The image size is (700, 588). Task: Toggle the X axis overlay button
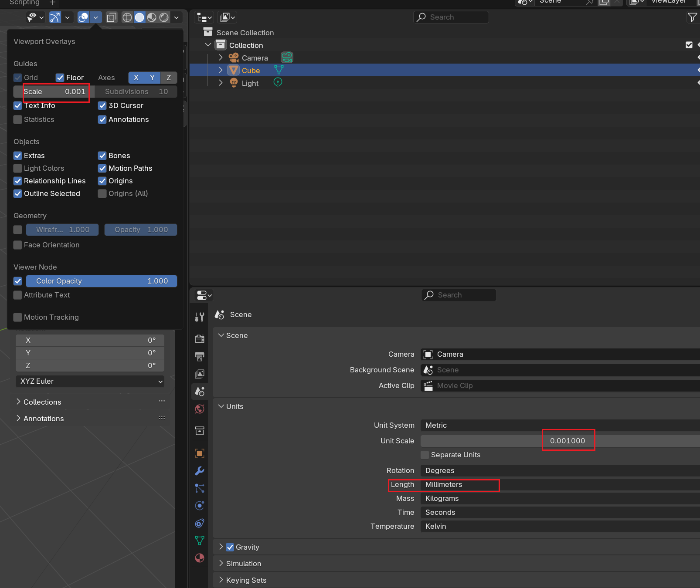pyautogui.click(x=136, y=78)
